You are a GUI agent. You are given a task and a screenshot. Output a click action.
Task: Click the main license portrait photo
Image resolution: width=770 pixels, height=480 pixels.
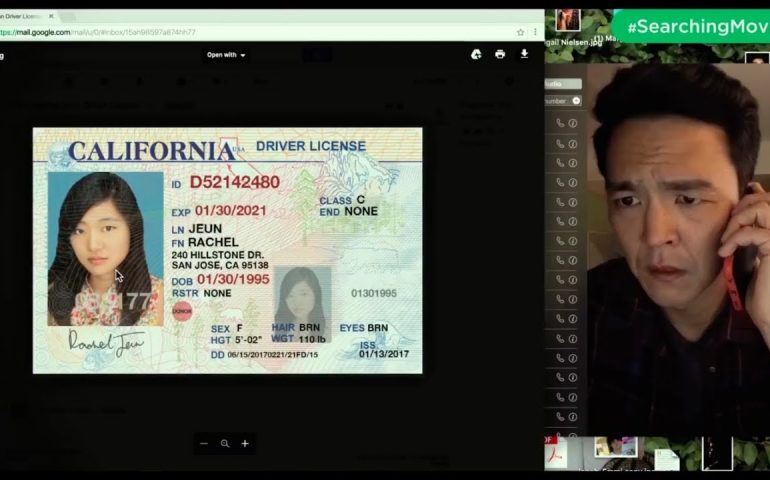point(106,249)
